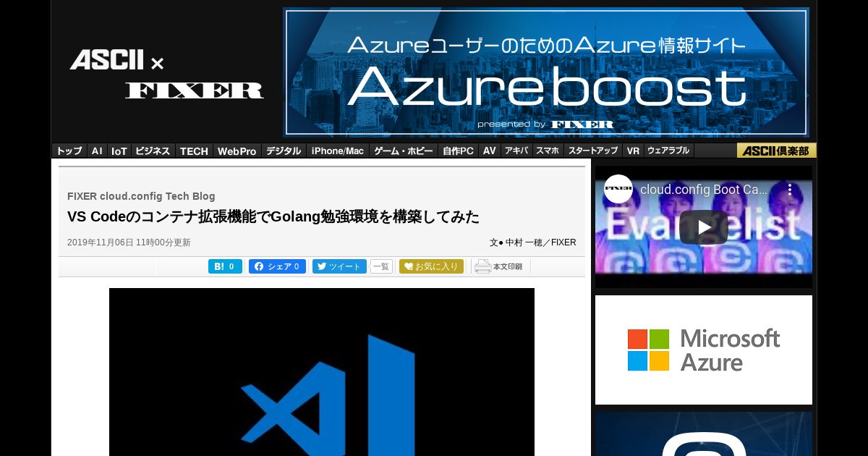Open the ビジネス menu tab

(153, 151)
